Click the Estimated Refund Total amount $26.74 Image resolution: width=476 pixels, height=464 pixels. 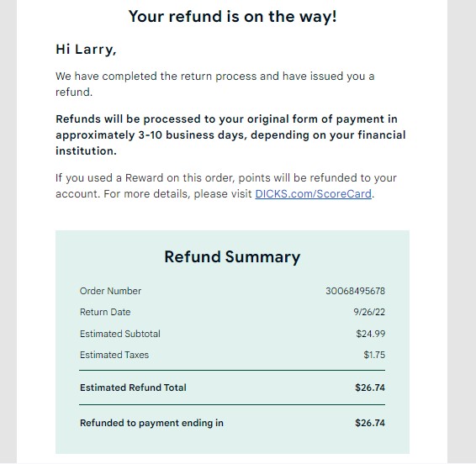370,388
